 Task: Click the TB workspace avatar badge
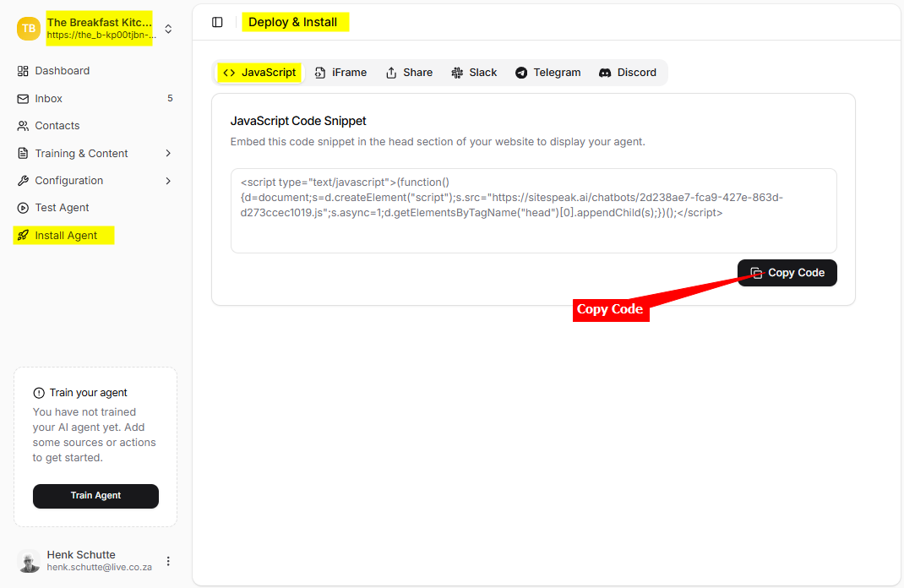point(28,28)
